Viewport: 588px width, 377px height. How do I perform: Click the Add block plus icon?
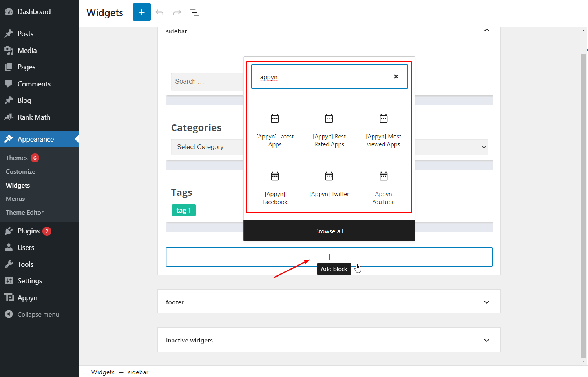[x=329, y=257]
